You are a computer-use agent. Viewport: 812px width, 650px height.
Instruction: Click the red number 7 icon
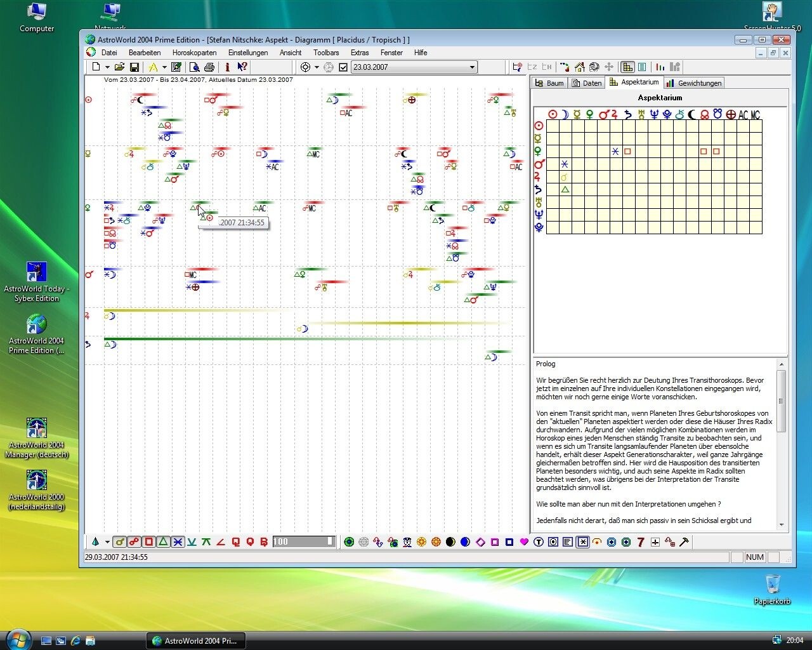coord(641,541)
